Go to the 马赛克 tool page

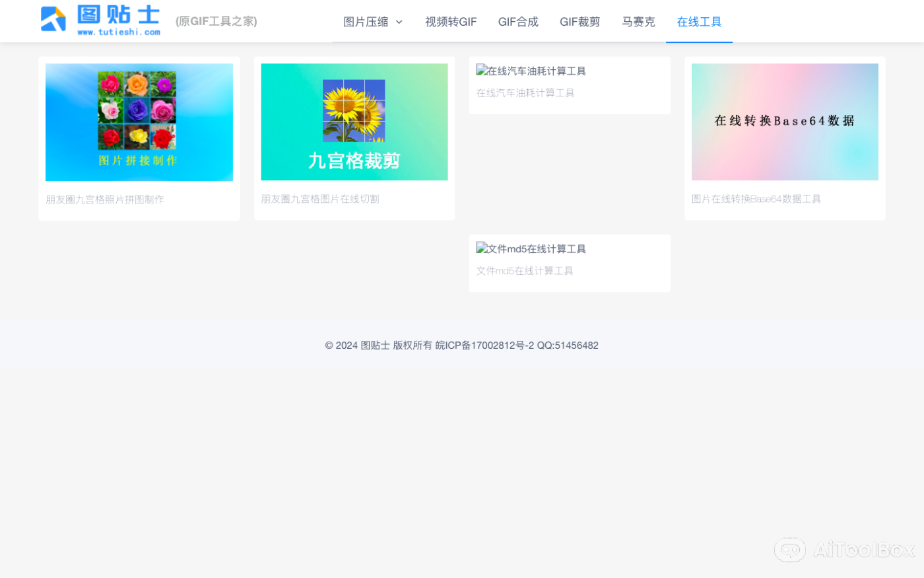coord(638,21)
